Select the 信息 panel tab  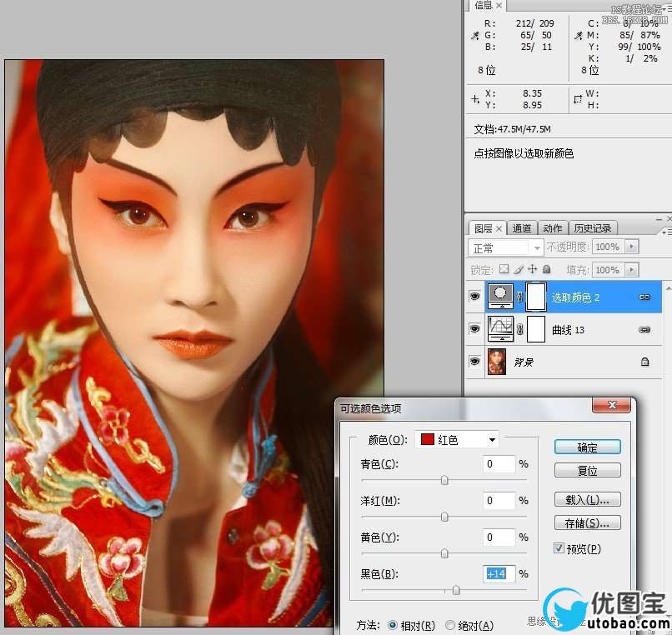(x=484, y=5)
